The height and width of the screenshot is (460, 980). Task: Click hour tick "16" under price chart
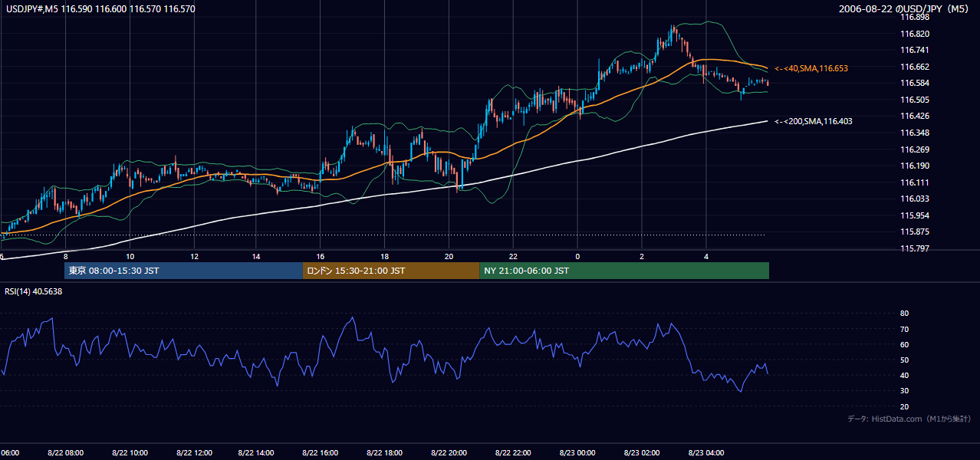[x=321, y=257]
